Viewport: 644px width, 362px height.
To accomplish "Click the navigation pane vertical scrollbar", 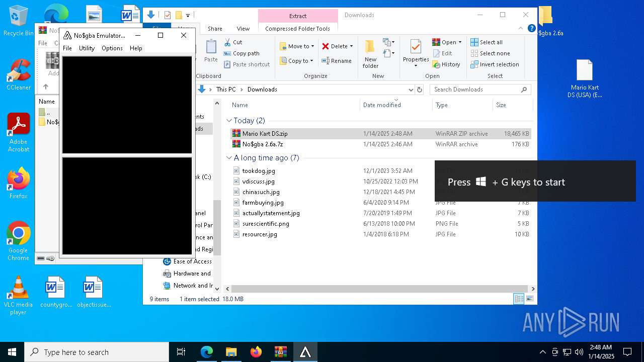I will [x=217, y=227].
